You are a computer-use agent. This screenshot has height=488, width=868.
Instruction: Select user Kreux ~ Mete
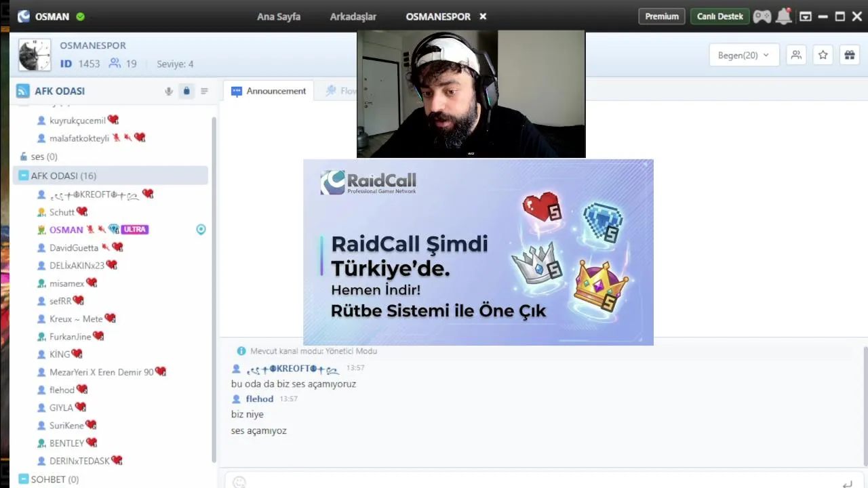point(76,319)
